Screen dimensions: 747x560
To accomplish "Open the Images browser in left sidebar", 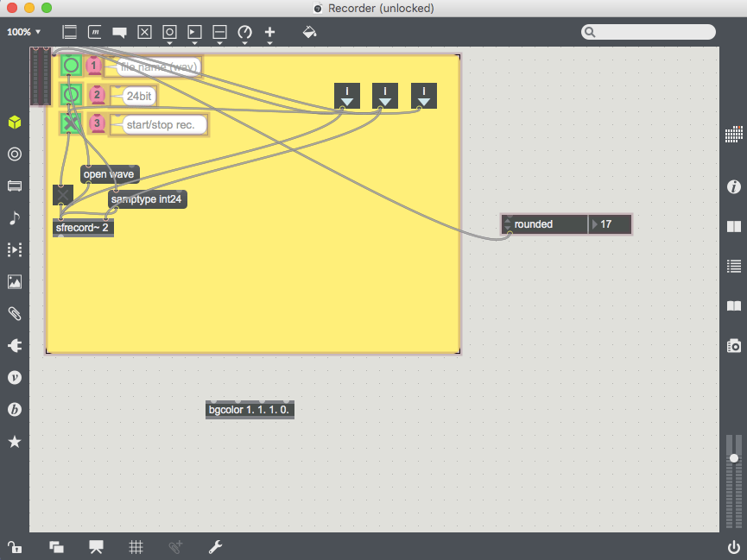I will click(14, 281).
